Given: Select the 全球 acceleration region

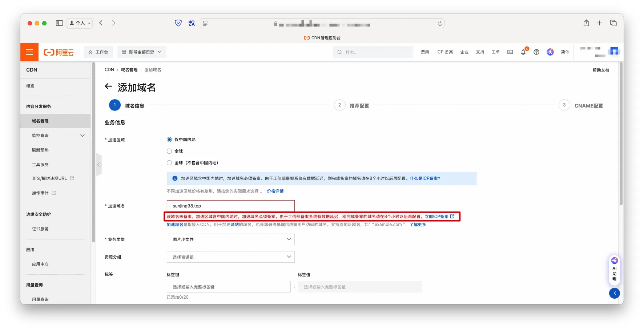Looking at the screenshot, I should pyautogui.click(x=169, y=151).
